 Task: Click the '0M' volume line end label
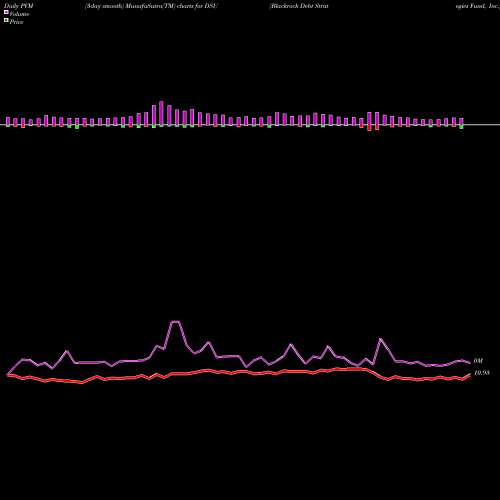coord(478,361)
